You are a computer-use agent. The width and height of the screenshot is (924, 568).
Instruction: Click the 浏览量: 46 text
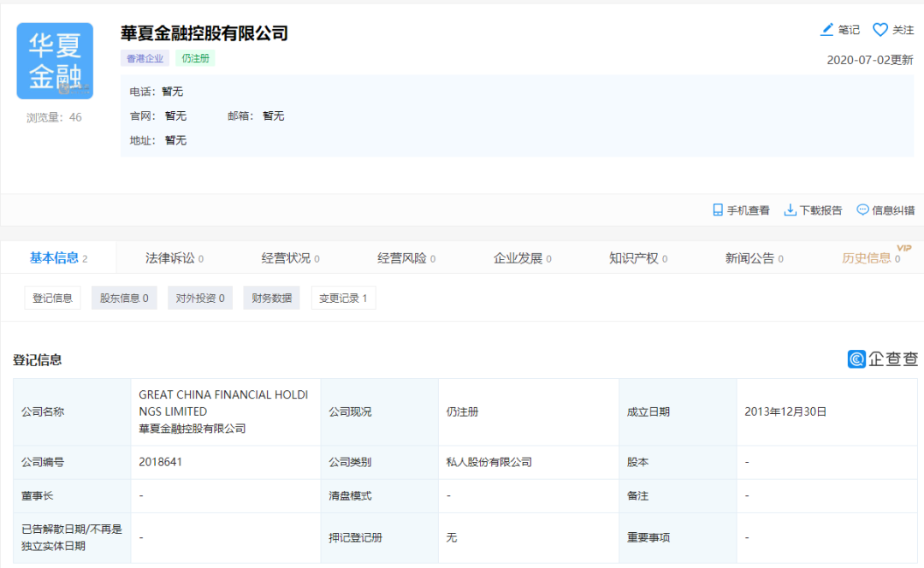54,117
